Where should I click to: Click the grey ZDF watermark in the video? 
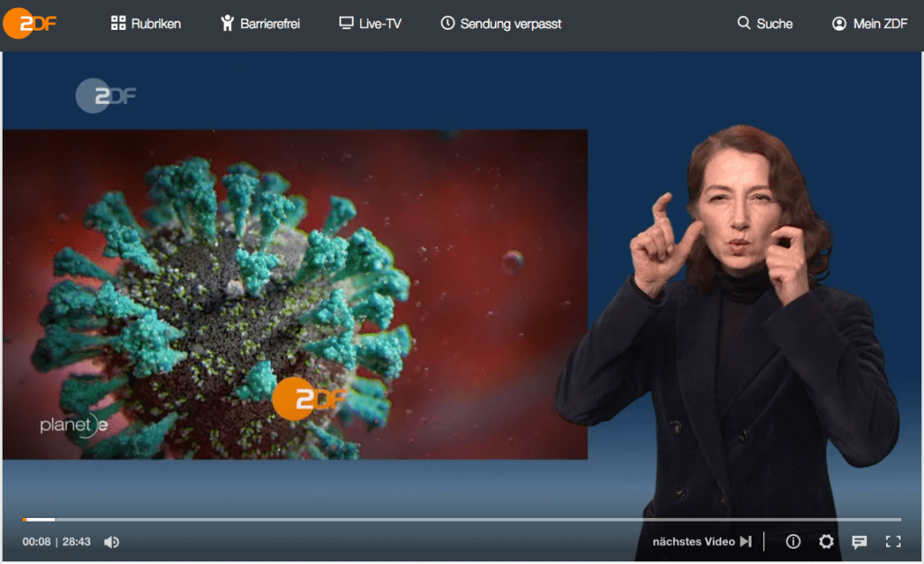[x=106, y=96]
